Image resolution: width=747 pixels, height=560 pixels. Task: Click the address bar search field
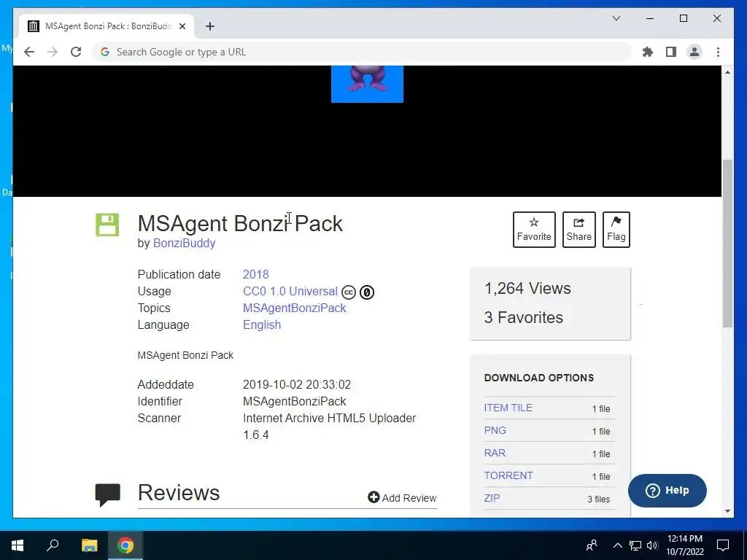362,52
